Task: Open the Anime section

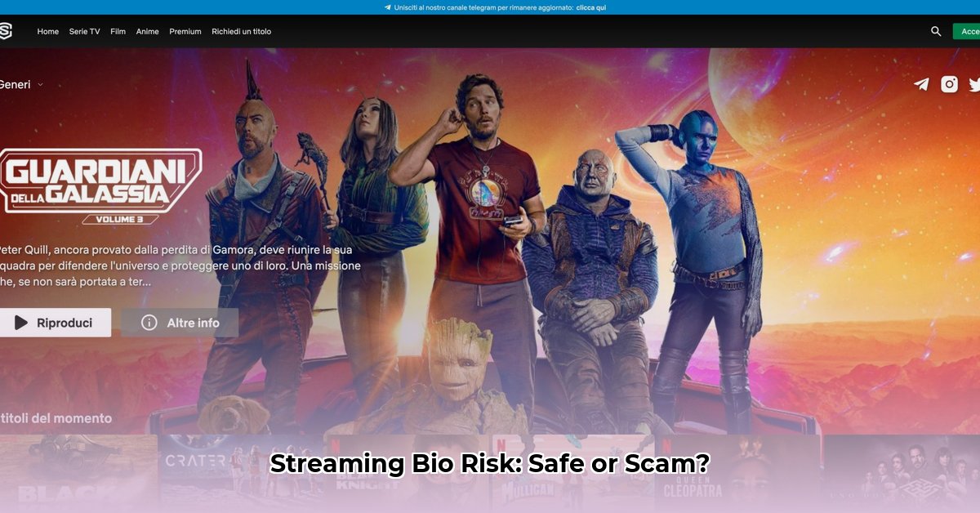Action: coord(147,31)
